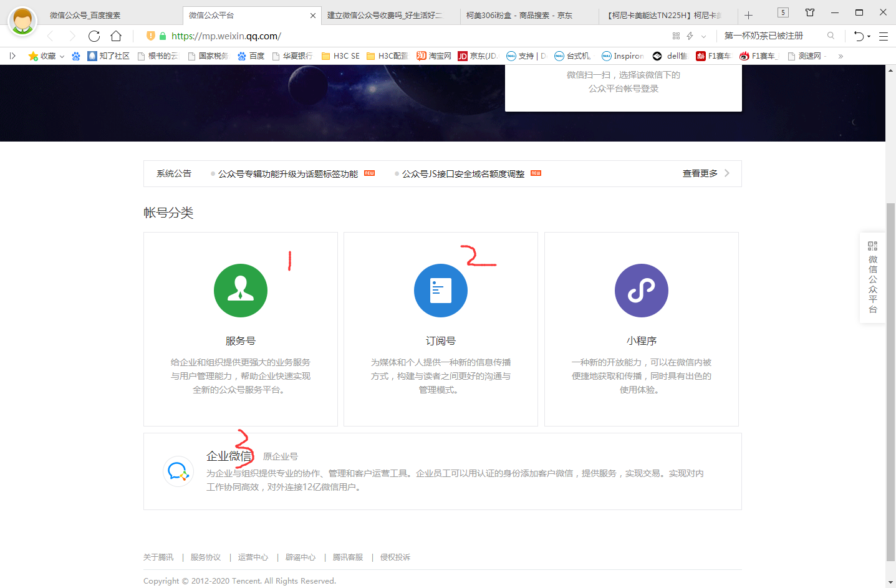Go to the browser home page icon

(116, 36)
